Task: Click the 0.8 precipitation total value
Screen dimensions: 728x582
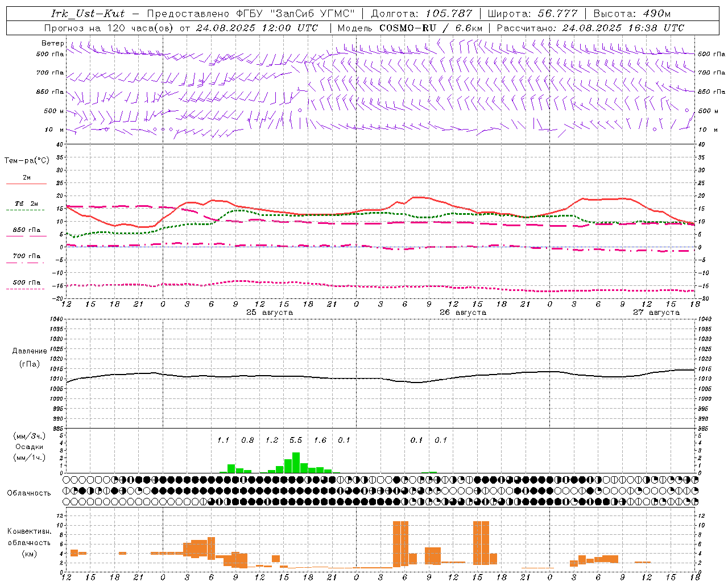Action: click(x=247, y=440)
